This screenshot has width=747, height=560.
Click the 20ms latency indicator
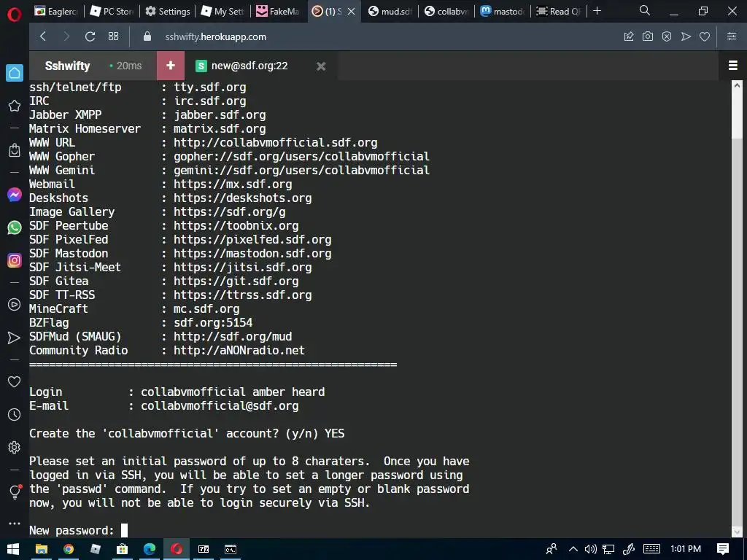[x=125, y=66]
